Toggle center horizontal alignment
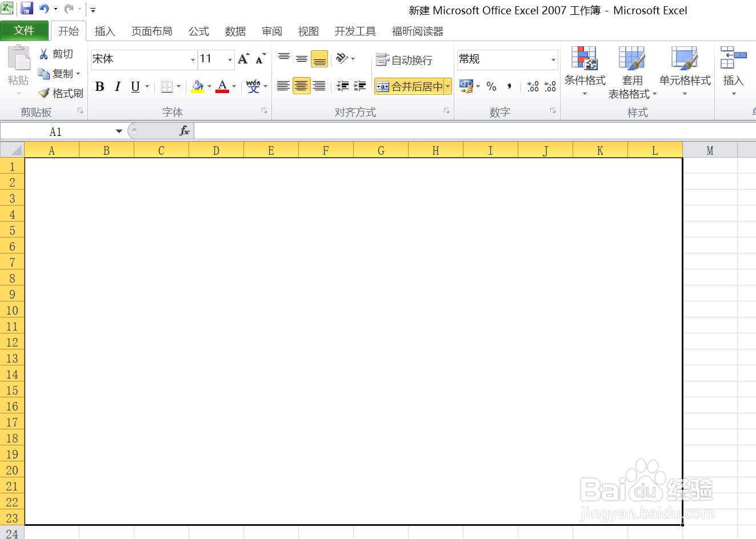Screen dimensions: 756x539 (x=301, y=86)
